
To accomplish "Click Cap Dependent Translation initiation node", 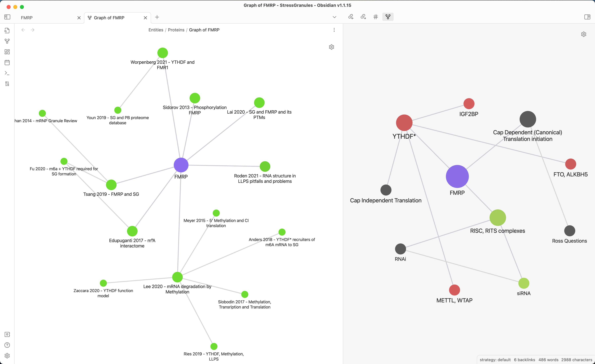I will pyautogui.click(x=528, y=119).
